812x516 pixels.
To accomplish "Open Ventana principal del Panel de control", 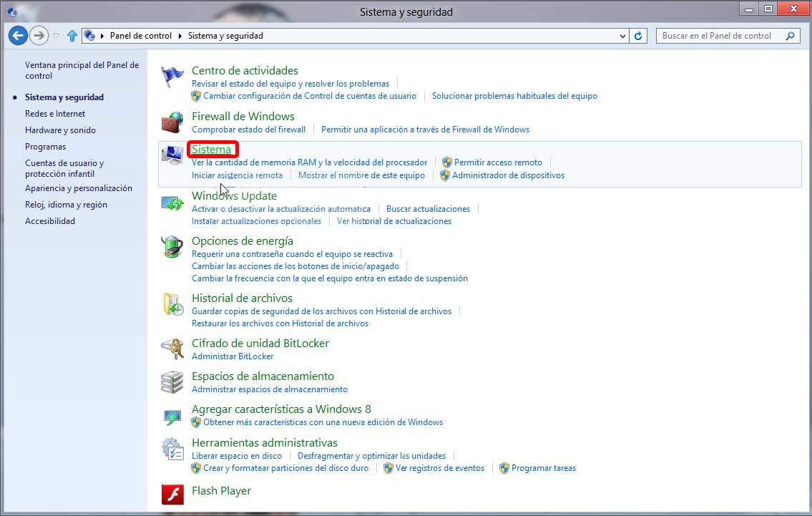I will tap(82, 70).
